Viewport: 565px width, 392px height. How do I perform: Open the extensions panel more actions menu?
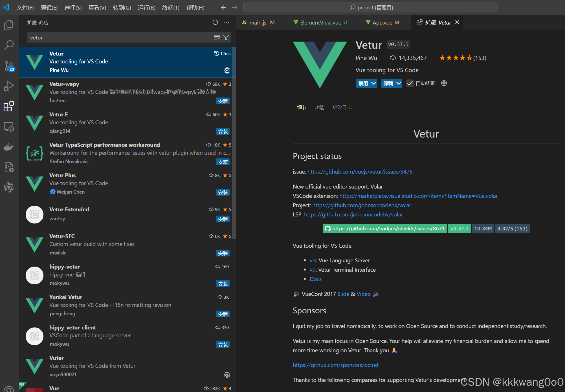click(x=226, y=22)
